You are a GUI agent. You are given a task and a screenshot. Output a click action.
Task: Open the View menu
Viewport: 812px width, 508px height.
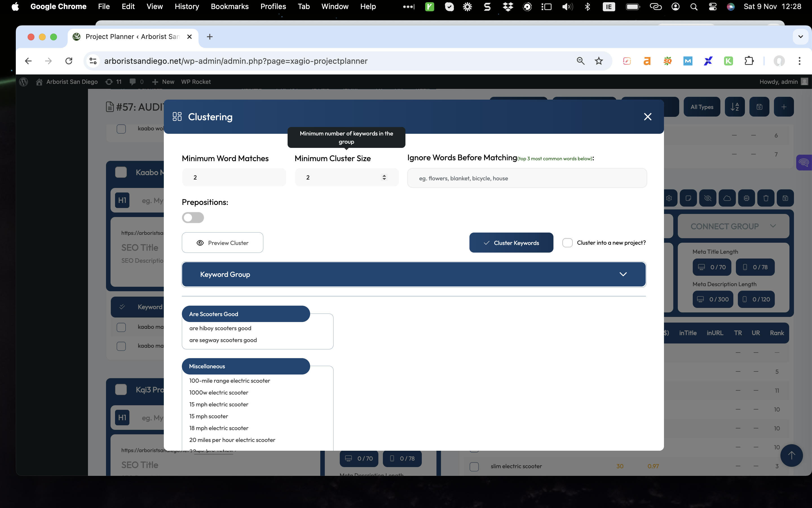154,6
